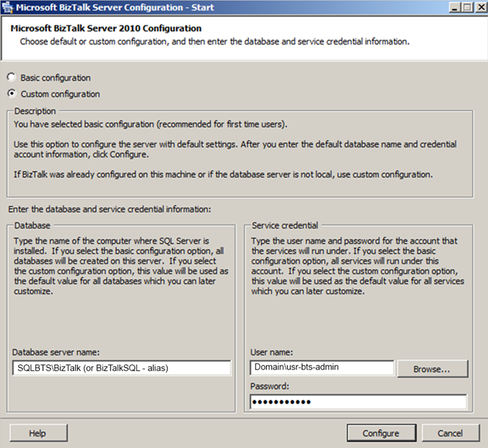Click the 'User name:' label
The image size is (488, 448).
tap(272, 351)
